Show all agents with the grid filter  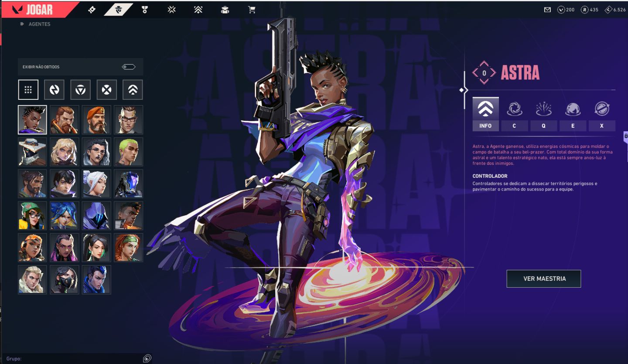point(28,90)
